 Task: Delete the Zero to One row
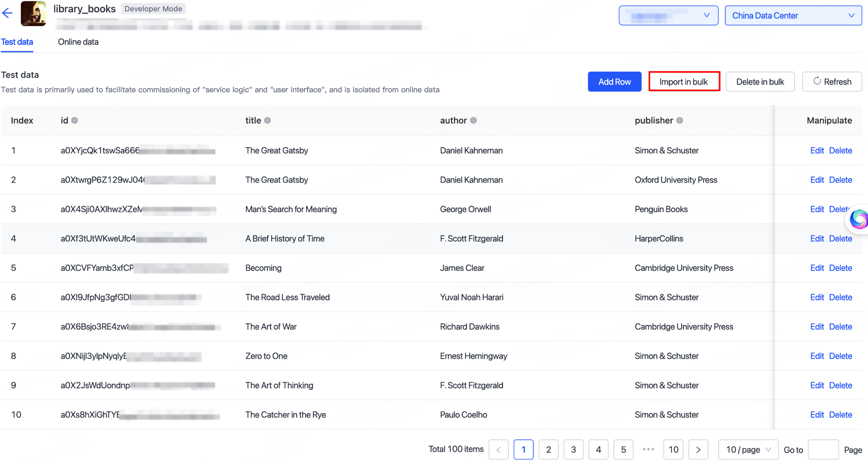(x=840, y=356)
